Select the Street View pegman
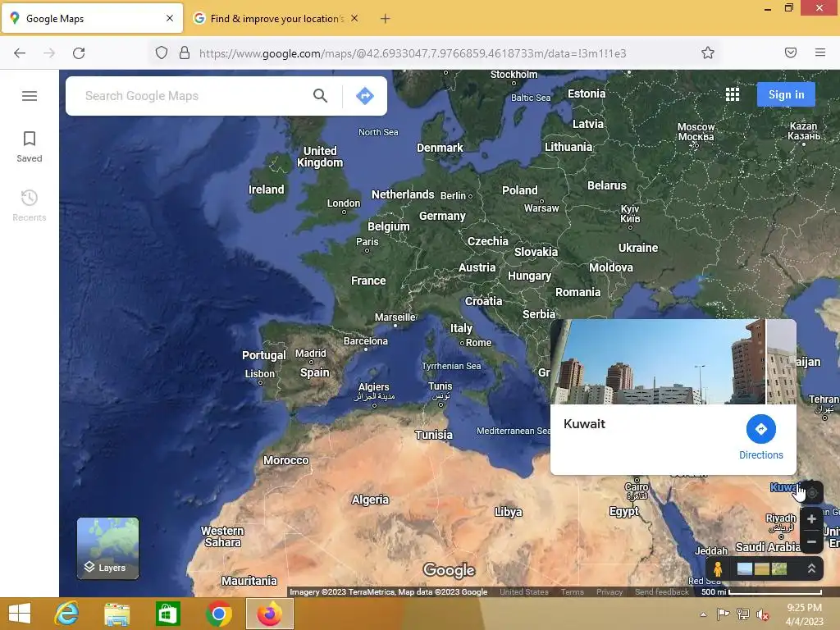The image size is (840, 630). pos(718,569)
